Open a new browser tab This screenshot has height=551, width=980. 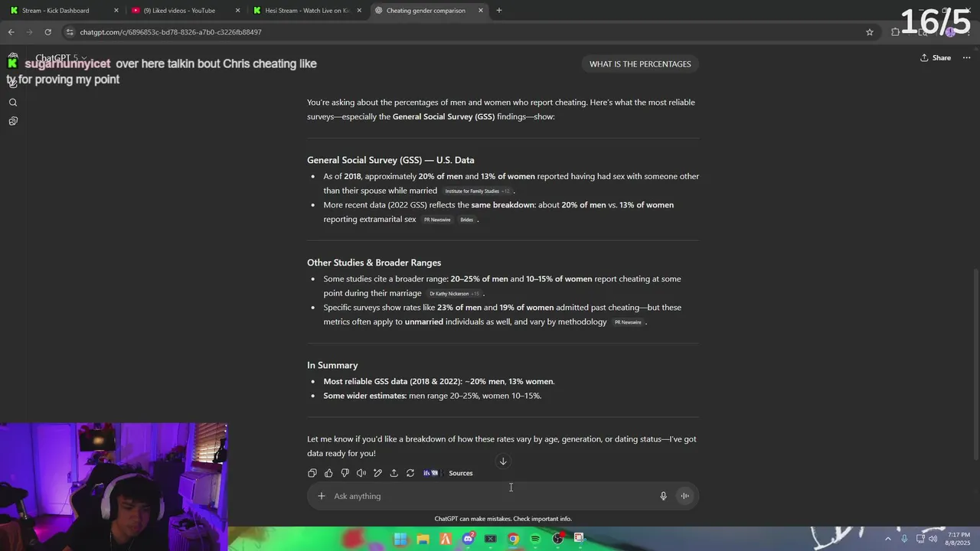(499, 11)
